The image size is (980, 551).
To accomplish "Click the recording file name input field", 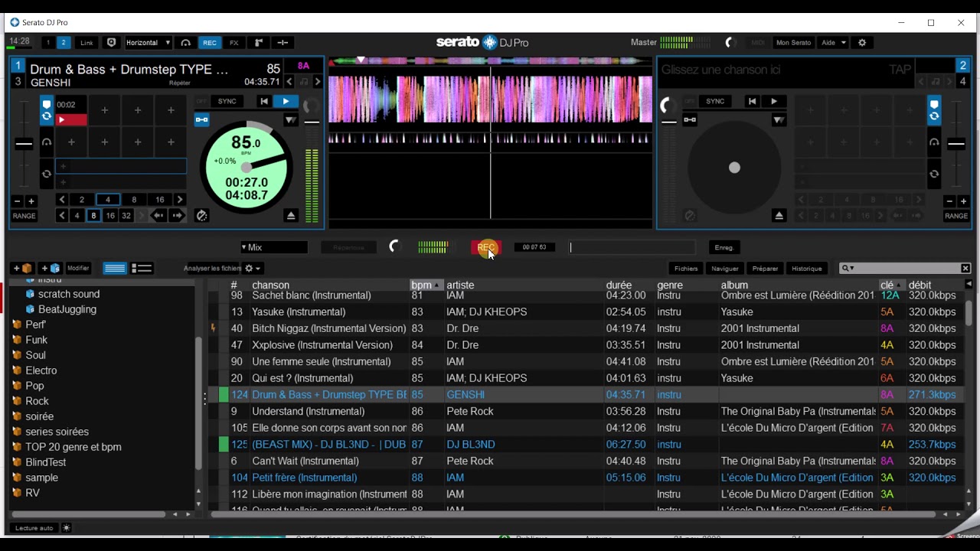I will (632, 247).
